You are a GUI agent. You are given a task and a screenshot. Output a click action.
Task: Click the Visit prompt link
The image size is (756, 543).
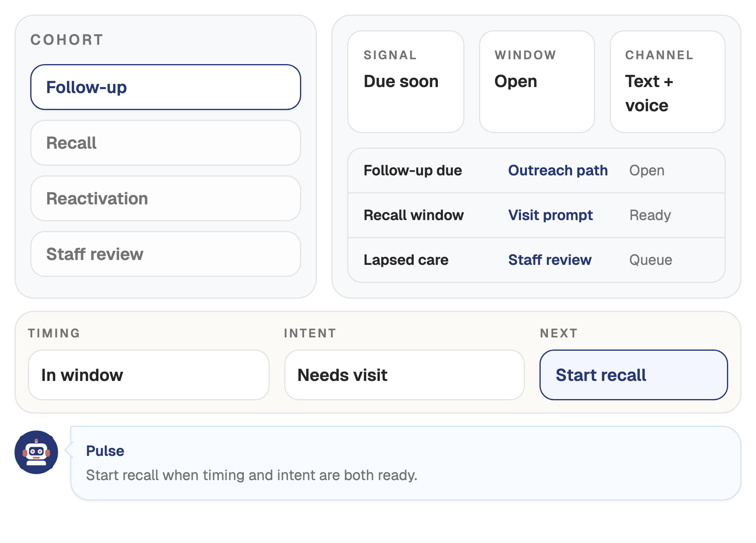(x=550, y=215)
